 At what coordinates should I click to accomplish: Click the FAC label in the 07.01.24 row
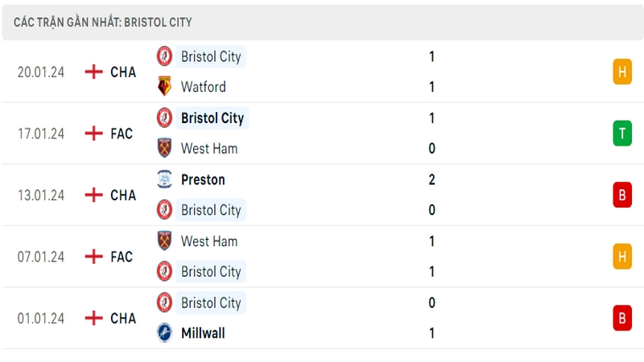122,257
